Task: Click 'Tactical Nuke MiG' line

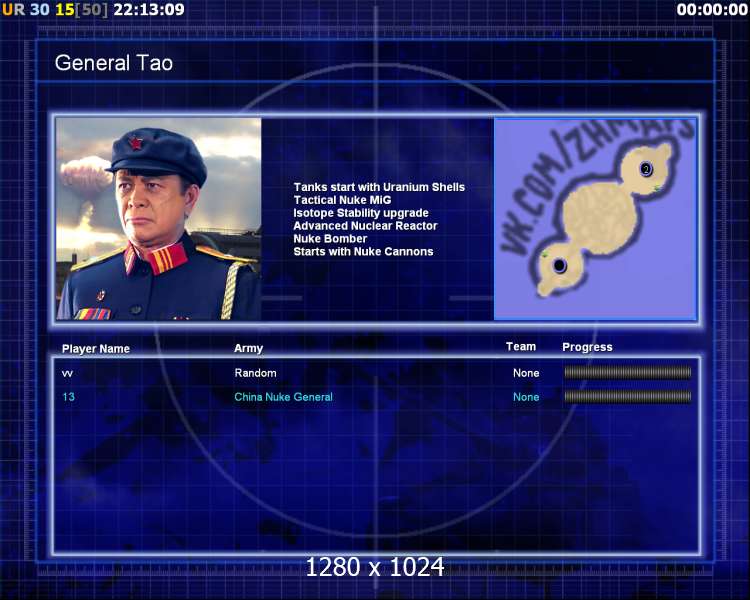Action: [342, 200]
